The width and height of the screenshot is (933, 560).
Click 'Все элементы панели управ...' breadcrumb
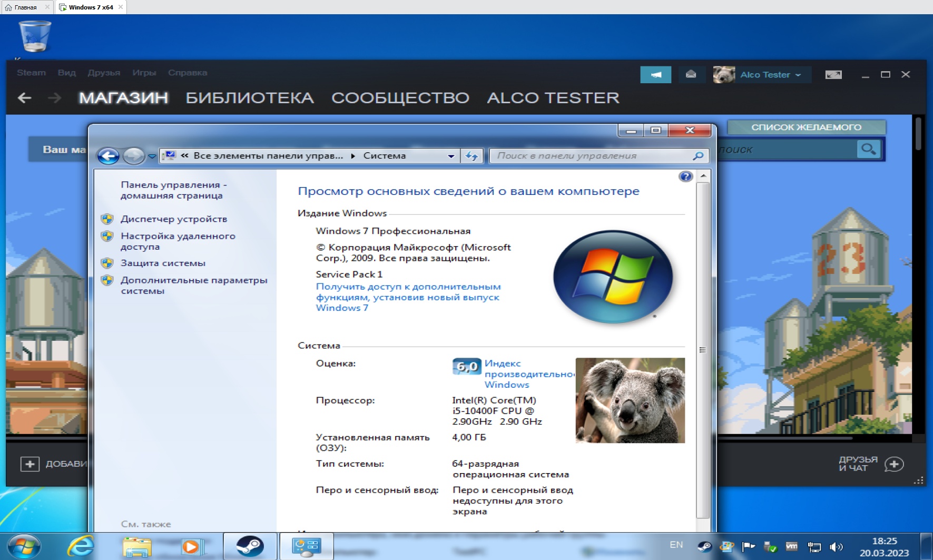tap(268, 156)
